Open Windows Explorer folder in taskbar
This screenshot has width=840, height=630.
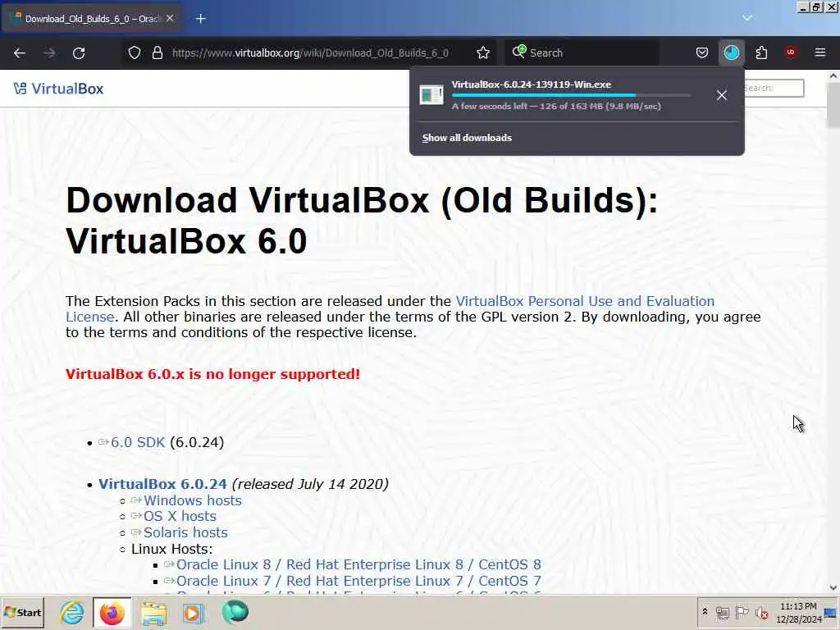(153, 612)
